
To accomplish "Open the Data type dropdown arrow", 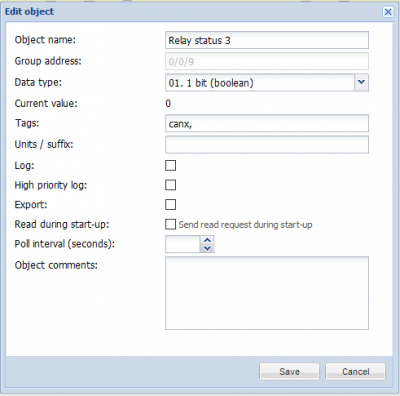I will (361, 82).
